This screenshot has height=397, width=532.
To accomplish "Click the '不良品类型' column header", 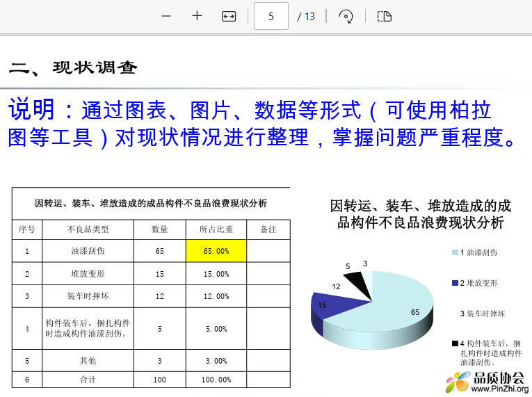I will pyautogui.click(x=88, y=229).
